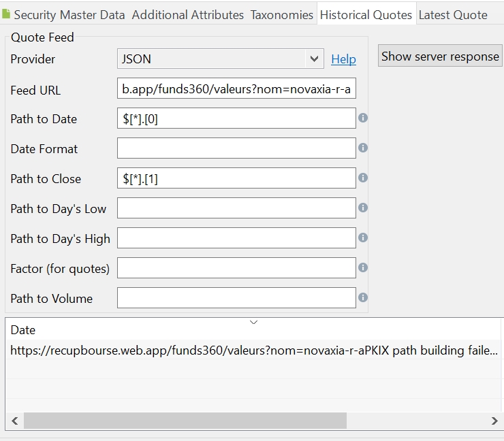Switch to Security Master Data tab
The image size is (504, 441).
tap(65, 15)
